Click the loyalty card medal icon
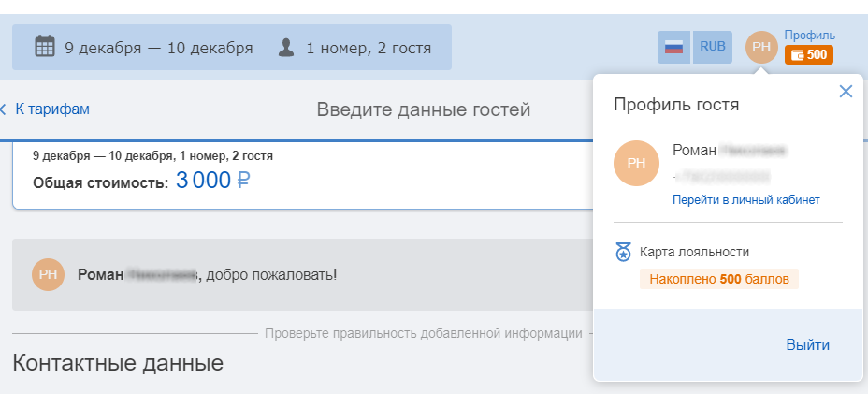Screen dimensions: 868x394 pos(623,252)
